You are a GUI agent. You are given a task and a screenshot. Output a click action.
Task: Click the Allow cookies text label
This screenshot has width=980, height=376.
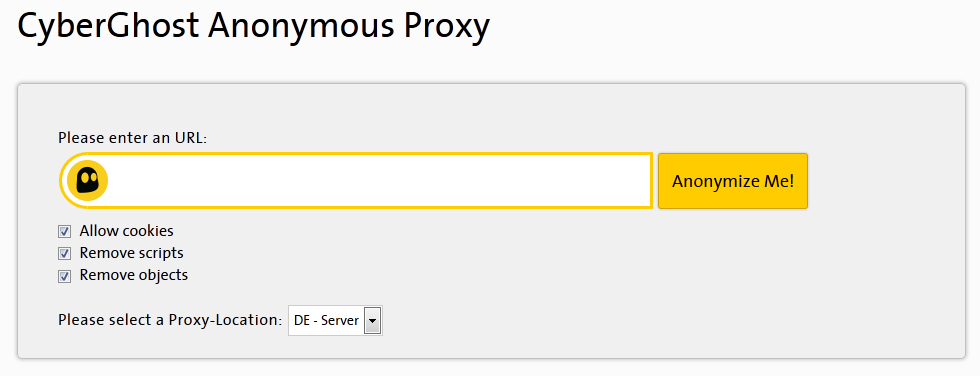126,231
